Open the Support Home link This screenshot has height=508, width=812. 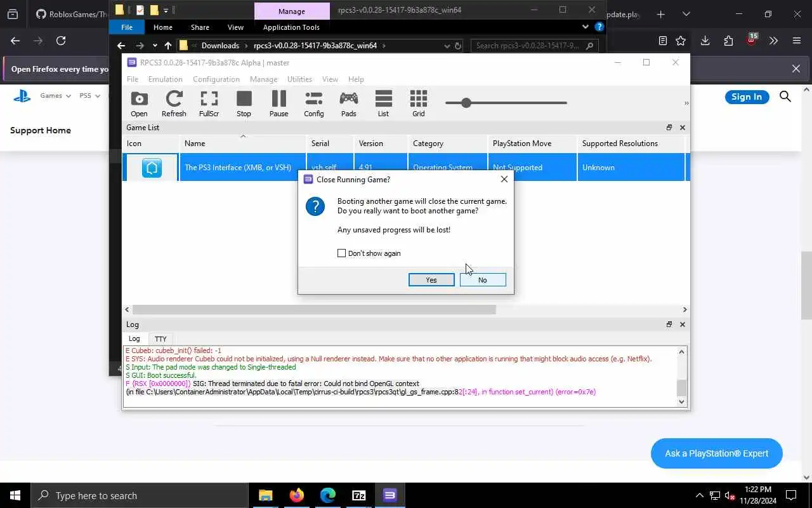(x=41, y=130)
